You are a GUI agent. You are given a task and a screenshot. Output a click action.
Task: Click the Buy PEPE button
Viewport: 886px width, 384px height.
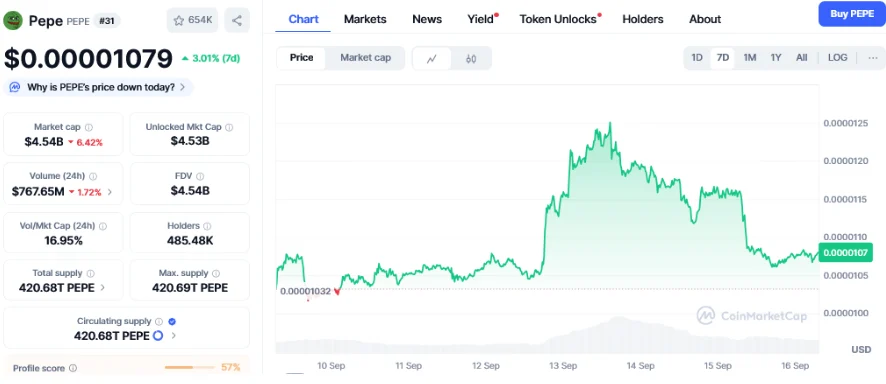[852, 14]
